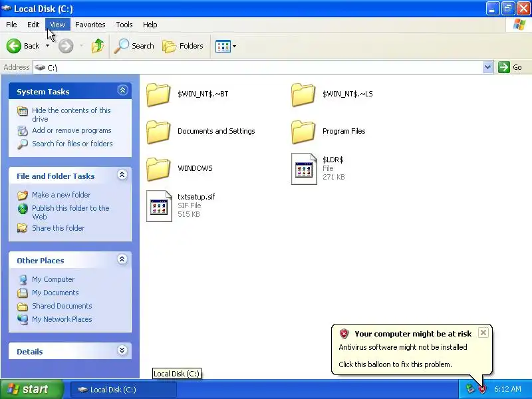Image resolution: width=532 pixels, height=399 pixels.
Task: Click Share this folder link
Action: (58, 228)
